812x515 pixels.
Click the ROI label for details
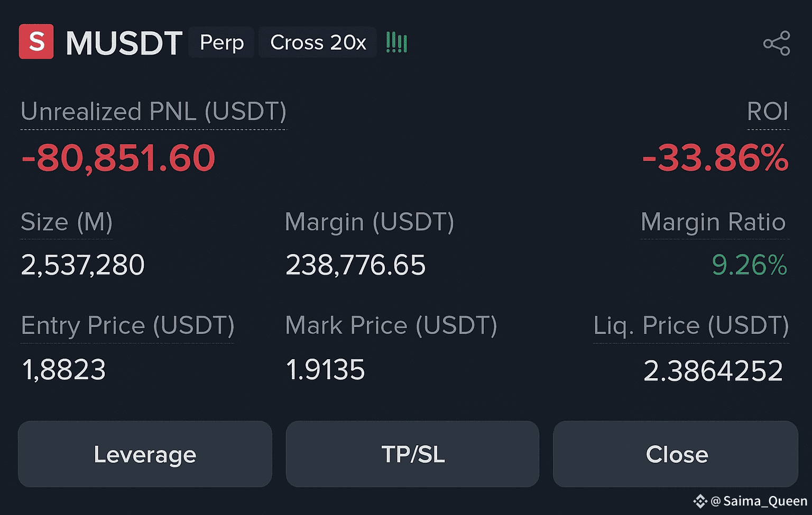pyautogui.click(x=767, y=111)
